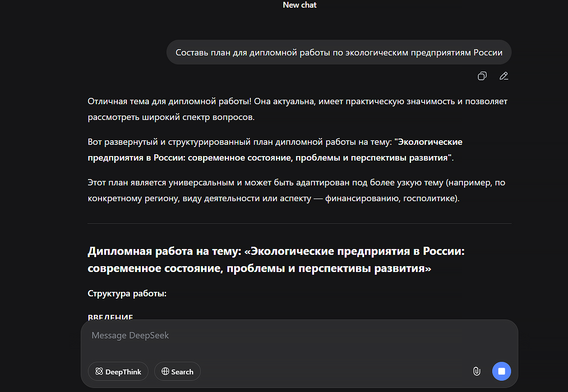Click the atom icon inside DeepThink
568x392 pixels.
(99, 372)
